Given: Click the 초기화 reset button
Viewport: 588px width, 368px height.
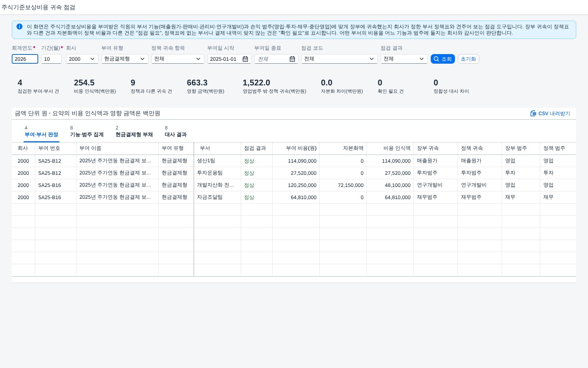Looking at the screenshot, I should pyautogui.click(x=468, y=59).
